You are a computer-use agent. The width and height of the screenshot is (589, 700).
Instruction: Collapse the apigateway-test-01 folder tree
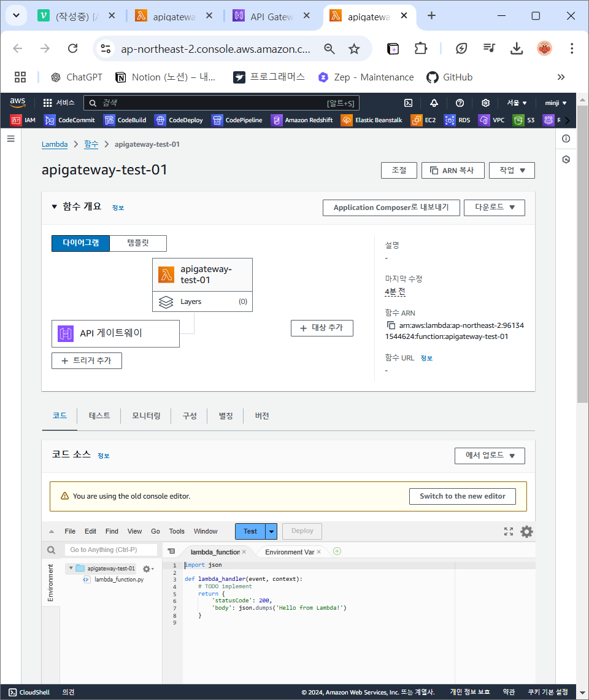tap(71, 569)
